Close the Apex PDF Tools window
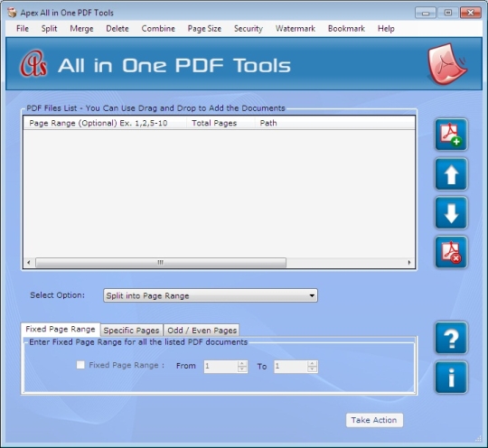This screenshot has width=488, height=448. (x=471, y=13)
